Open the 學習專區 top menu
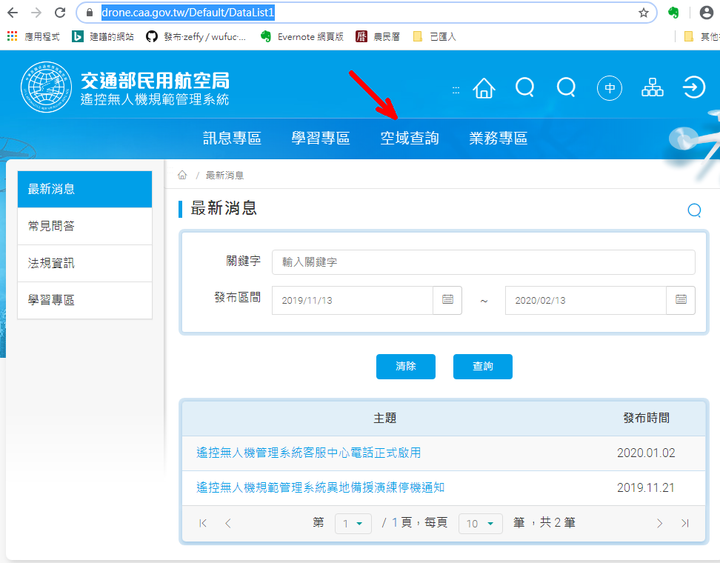 tap(321, 138)
